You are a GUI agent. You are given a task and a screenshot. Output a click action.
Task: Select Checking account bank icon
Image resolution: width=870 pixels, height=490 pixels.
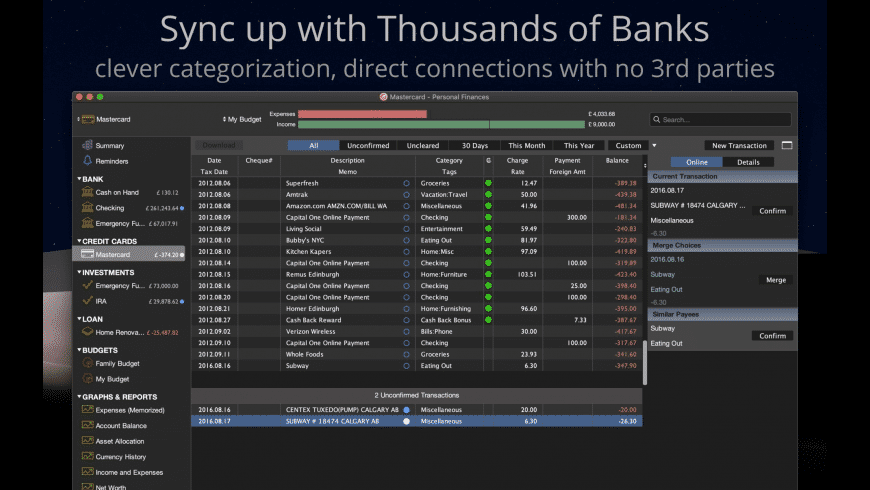(87, 208)
